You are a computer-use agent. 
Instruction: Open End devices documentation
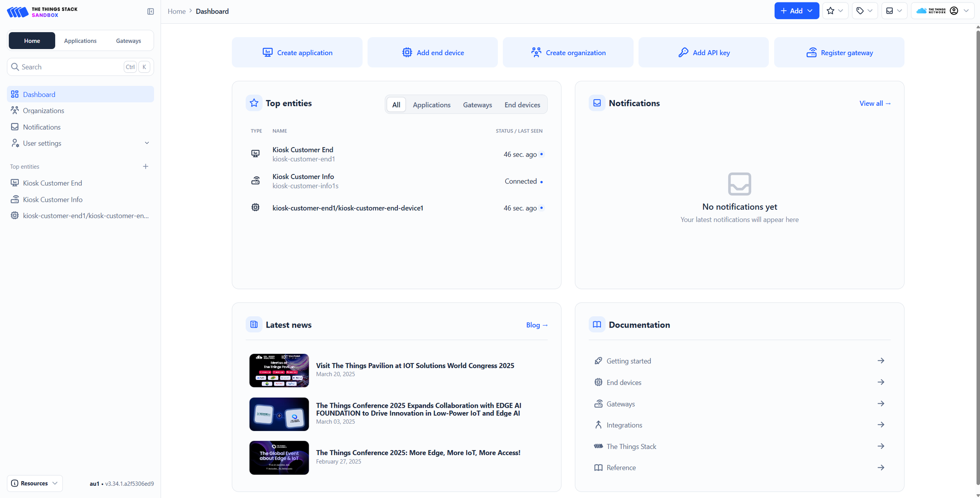(x=739, y=382)
